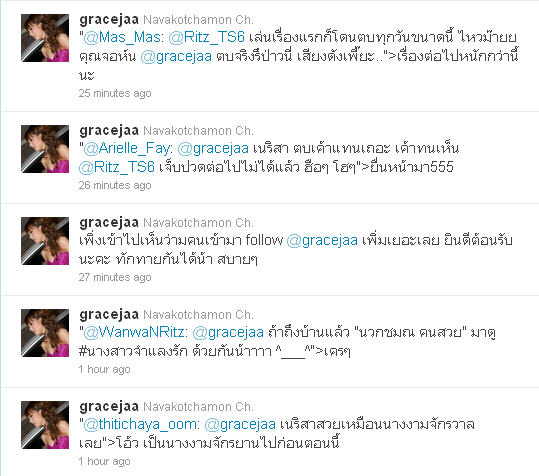
Task: Click fourth tweet's avatar thumbnail
Action: tap(45, 333)
